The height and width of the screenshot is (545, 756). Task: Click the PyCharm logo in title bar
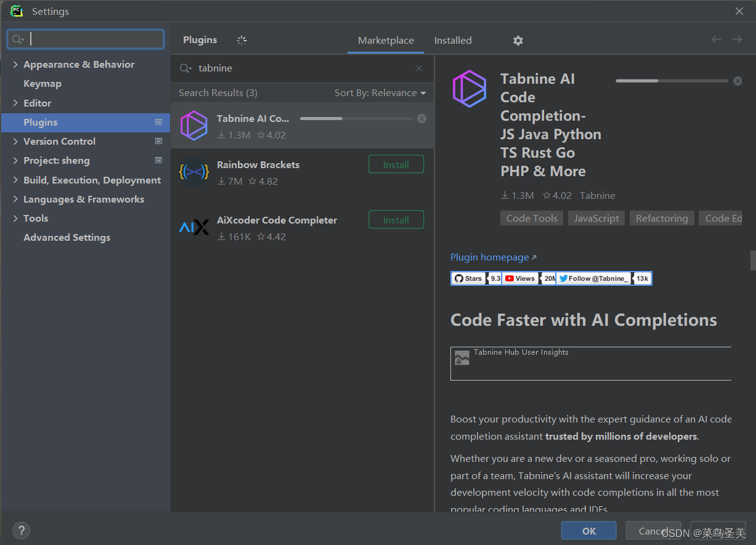17,11
